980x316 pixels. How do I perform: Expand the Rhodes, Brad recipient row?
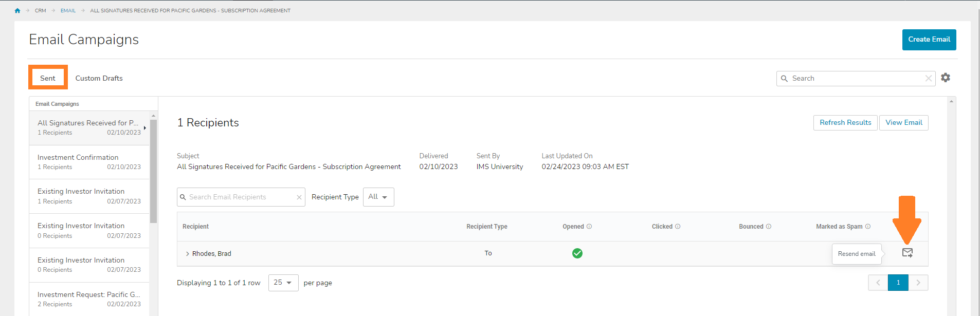pos(188,254)
